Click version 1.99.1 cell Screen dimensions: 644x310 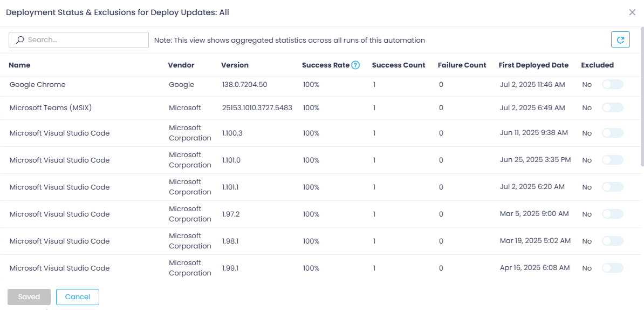[230, 268]
